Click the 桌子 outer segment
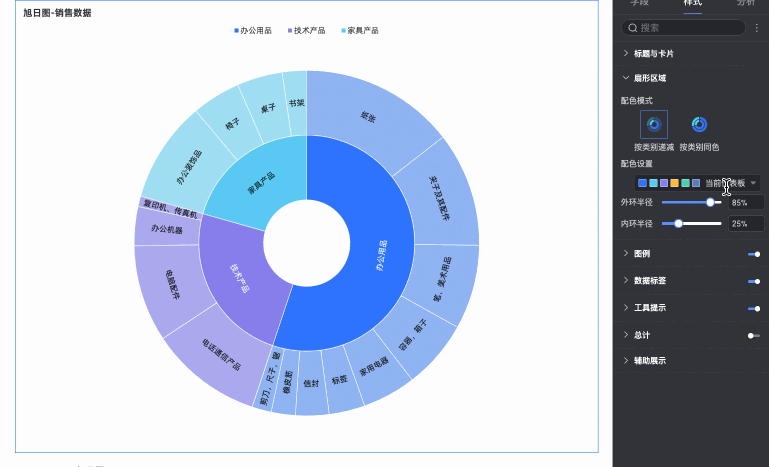Image resolution: width=769 pixels, height=467 pixels. tap(268, 109)
